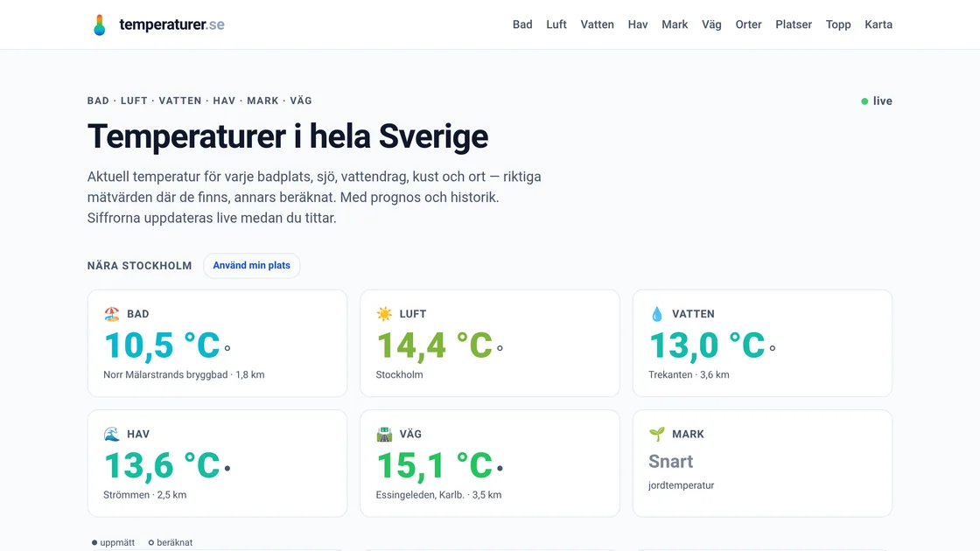Click the live indicator text

tap(883, 101)
